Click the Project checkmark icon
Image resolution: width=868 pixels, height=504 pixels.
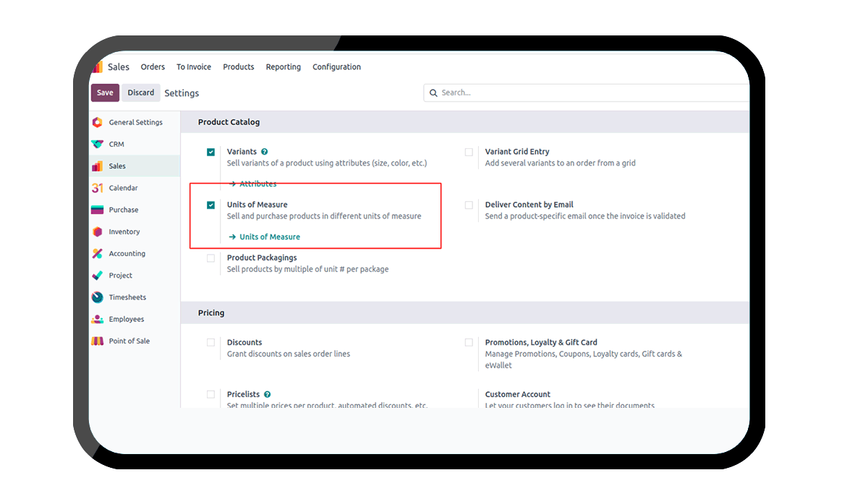[x=97, y=276]
